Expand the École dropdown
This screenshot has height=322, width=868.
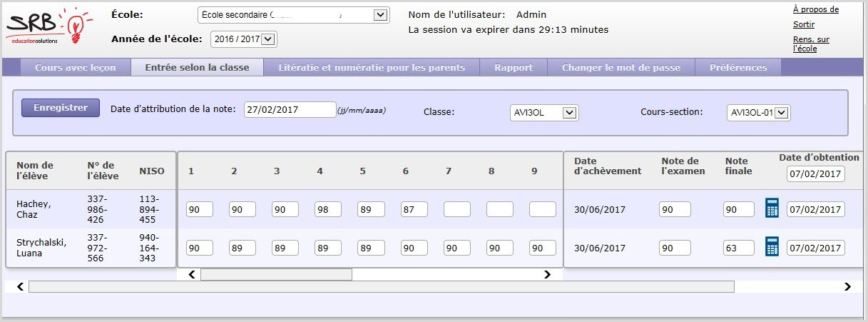tap(292, 15)
